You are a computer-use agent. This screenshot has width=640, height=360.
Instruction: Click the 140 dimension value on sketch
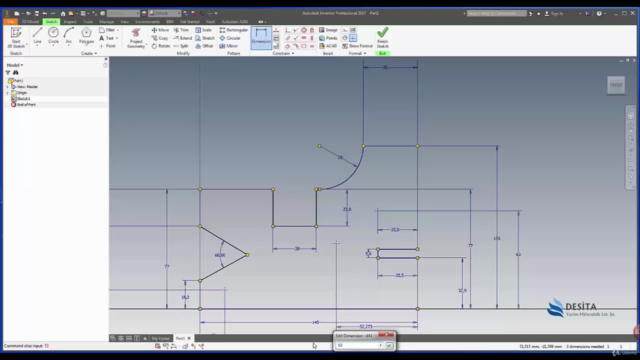coord(316,322)
